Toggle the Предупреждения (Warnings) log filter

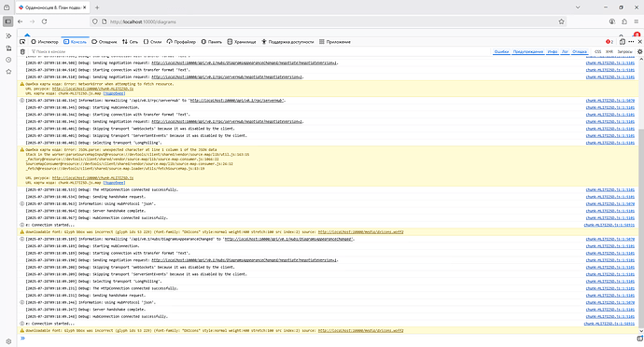click(x=527, y=51)
